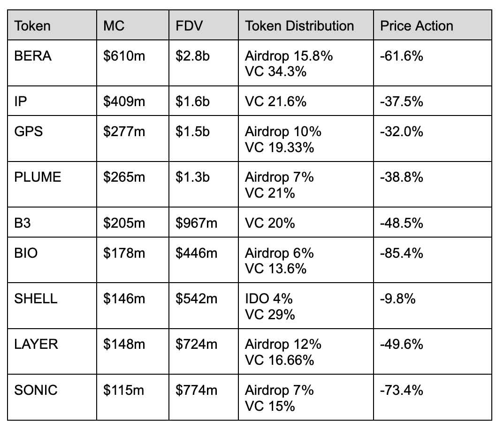Click the BERA token cell
This screenshot has height=431, width=504.
click(x=33, y=56)
